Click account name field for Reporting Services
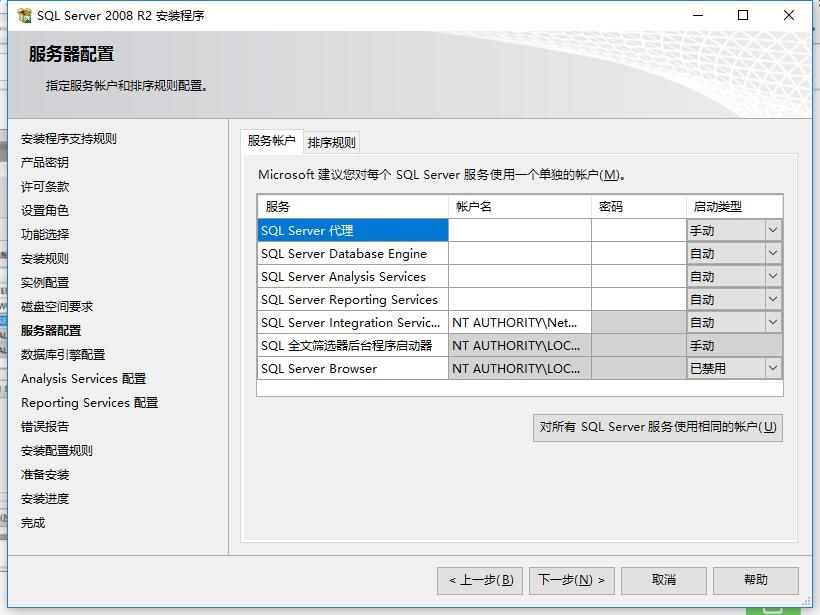The image size is (820, 615). [520, 299]
